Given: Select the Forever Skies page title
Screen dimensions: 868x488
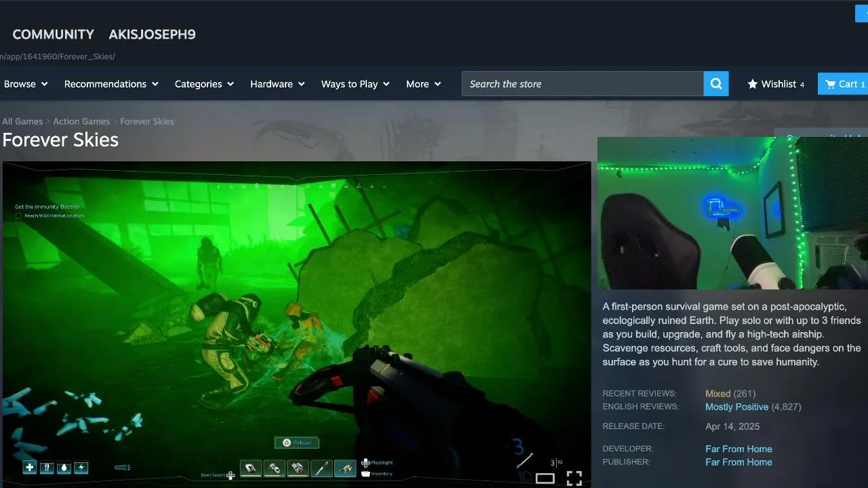Looking at the screenshot, I should [60, 140].
